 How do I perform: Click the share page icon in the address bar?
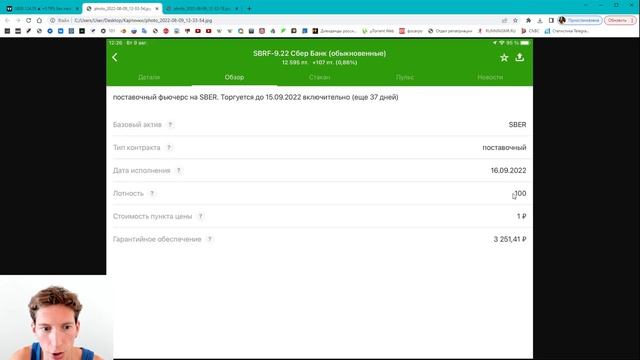click(x=504, y=20)
